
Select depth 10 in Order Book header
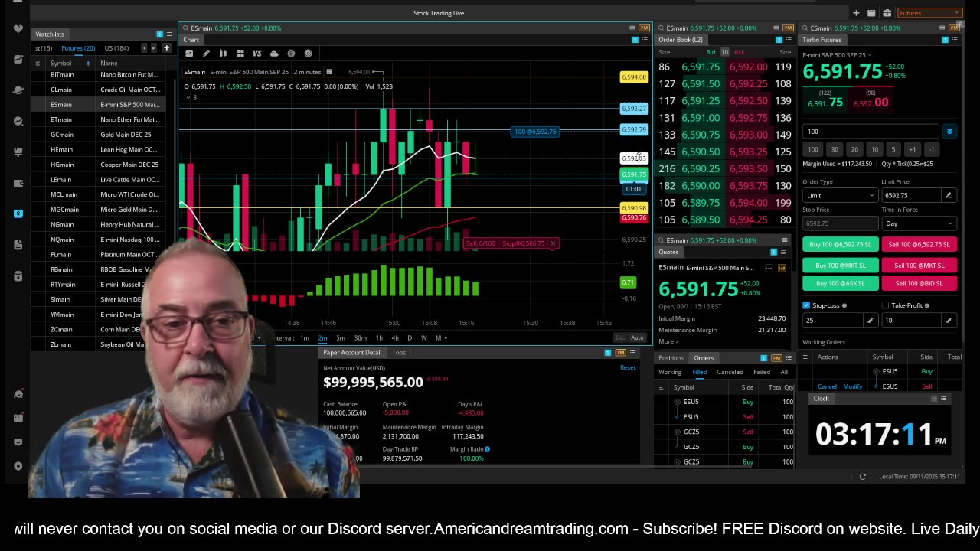724,52
